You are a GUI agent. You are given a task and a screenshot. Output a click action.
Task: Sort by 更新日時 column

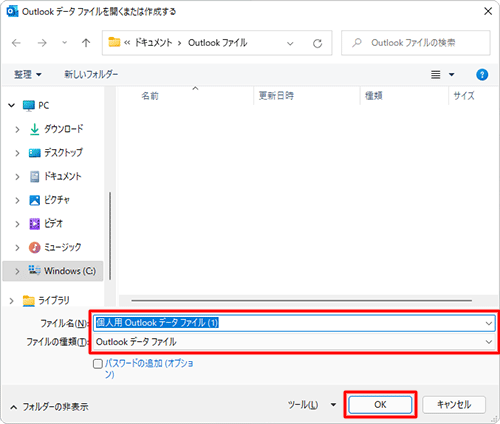coord(276,96)
